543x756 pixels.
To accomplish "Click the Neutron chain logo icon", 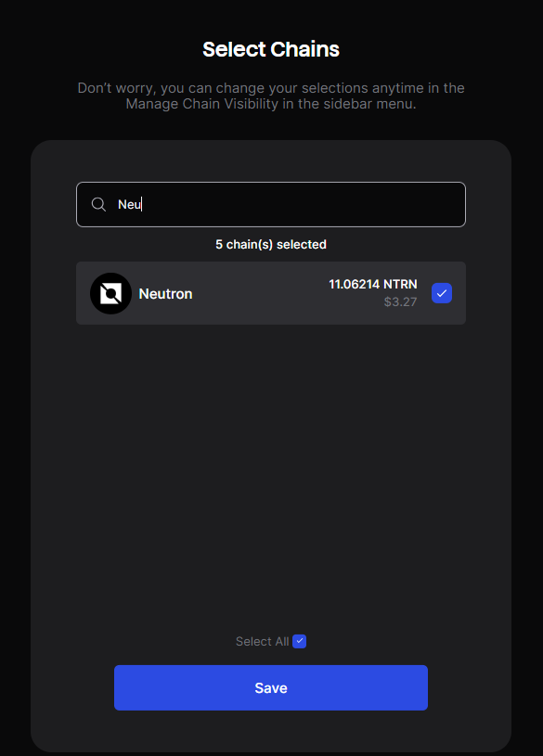I will coord(111,294).
